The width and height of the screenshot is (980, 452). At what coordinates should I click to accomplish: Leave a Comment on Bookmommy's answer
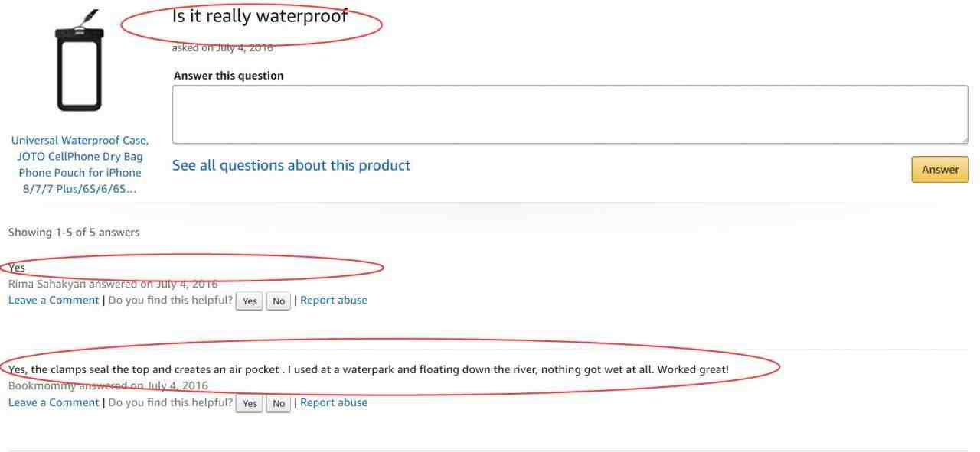point(54,403)
